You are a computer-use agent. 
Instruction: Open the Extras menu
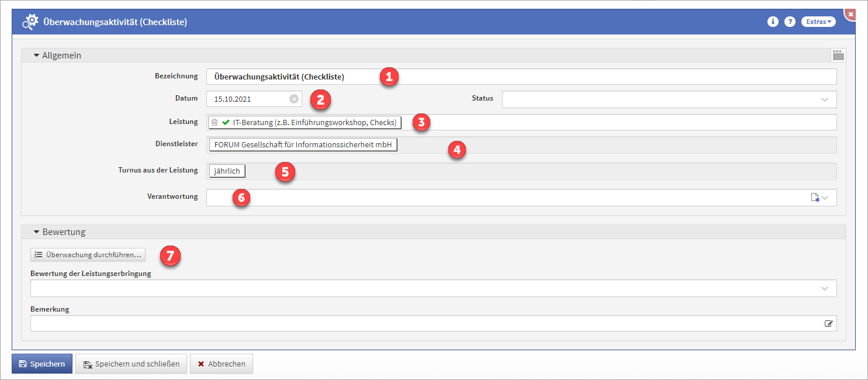[818, 22]
